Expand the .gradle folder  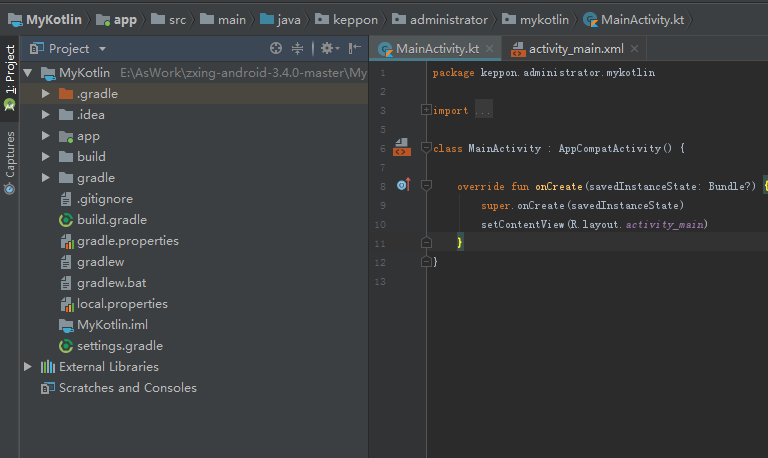(46, 94)
